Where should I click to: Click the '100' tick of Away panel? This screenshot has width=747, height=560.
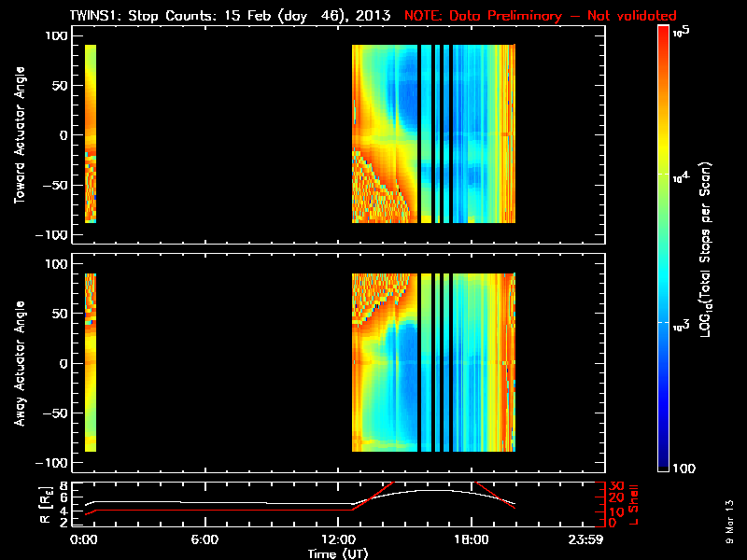[x=57, y=264]
